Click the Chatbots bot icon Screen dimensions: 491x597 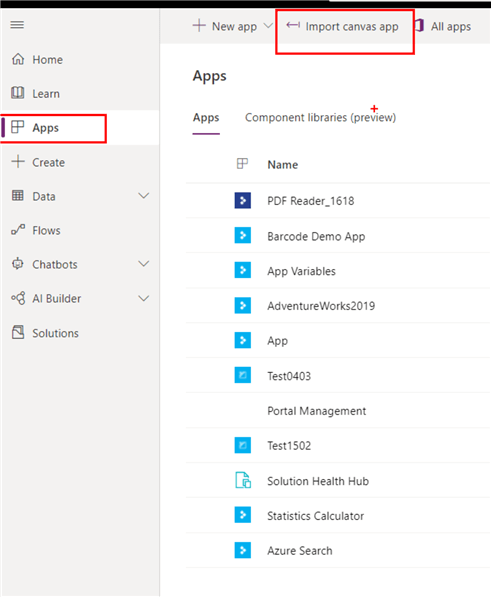click(18, 263)
